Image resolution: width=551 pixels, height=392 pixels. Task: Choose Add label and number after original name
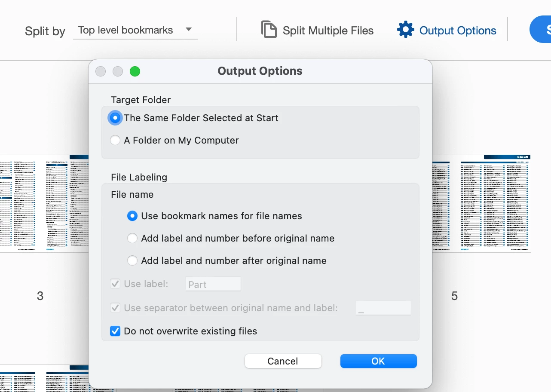pos(132,260)
